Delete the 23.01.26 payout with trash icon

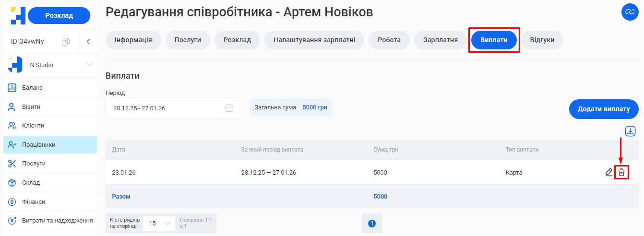tap(621, 172)
